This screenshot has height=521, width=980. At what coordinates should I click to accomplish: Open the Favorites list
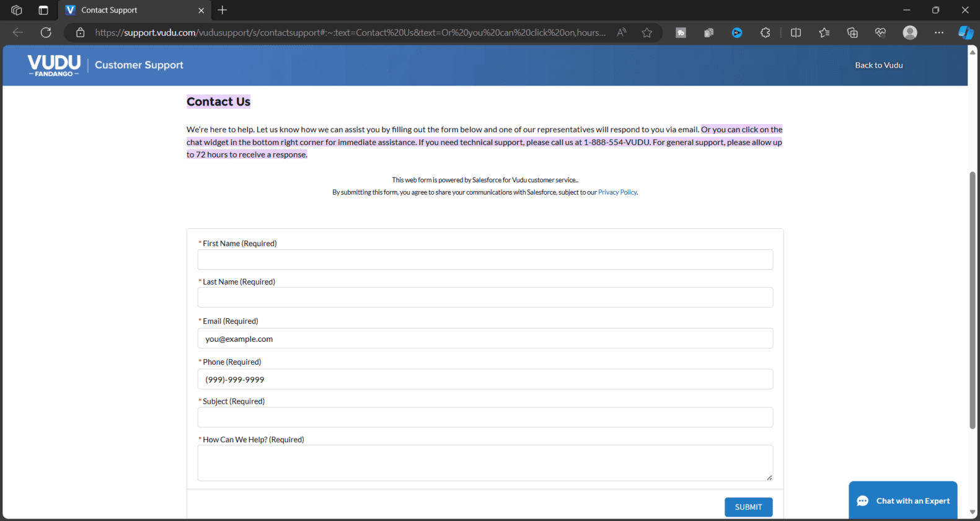[824, 33]
